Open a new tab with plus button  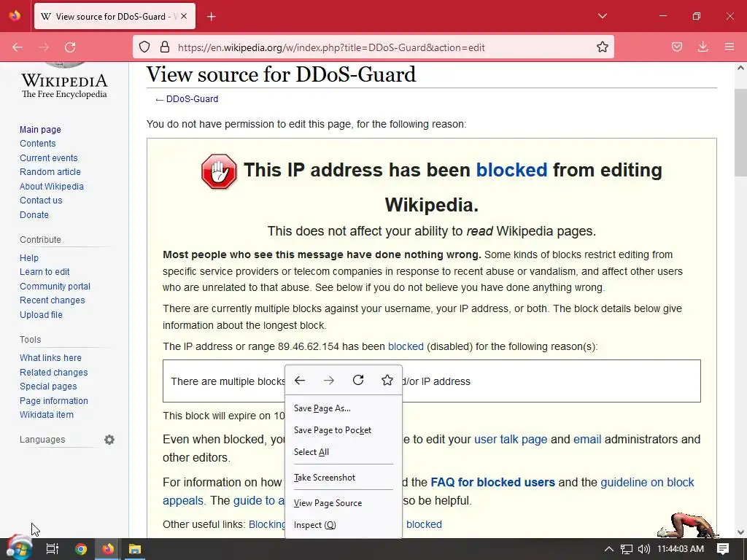click(212, 17)
